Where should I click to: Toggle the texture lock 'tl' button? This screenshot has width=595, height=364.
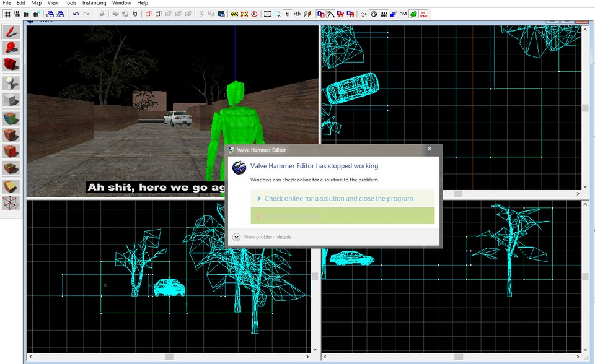click(288, 14)
